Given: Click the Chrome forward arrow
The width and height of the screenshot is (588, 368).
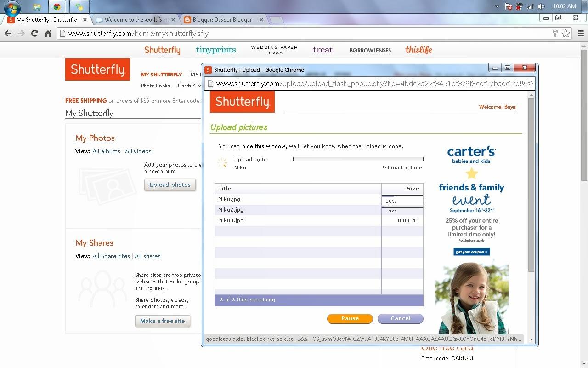Looking at the screenshot, I should 21,33.
